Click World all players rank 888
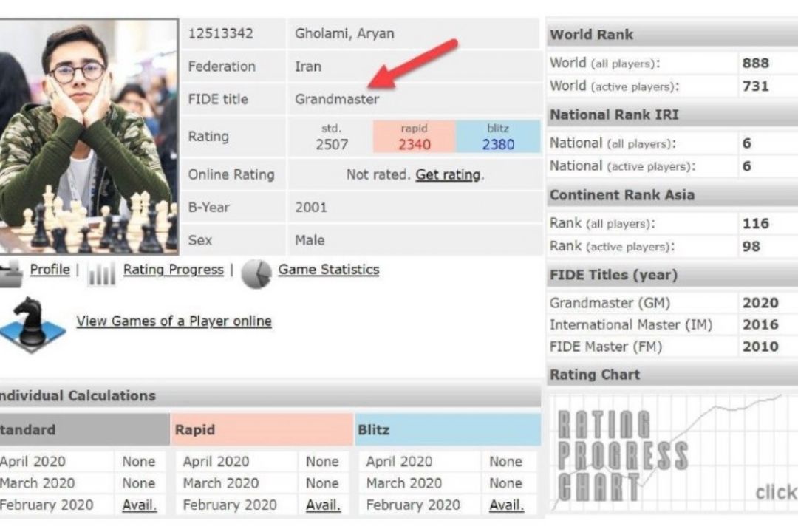798x532 pixels. [x=755, y=63]
